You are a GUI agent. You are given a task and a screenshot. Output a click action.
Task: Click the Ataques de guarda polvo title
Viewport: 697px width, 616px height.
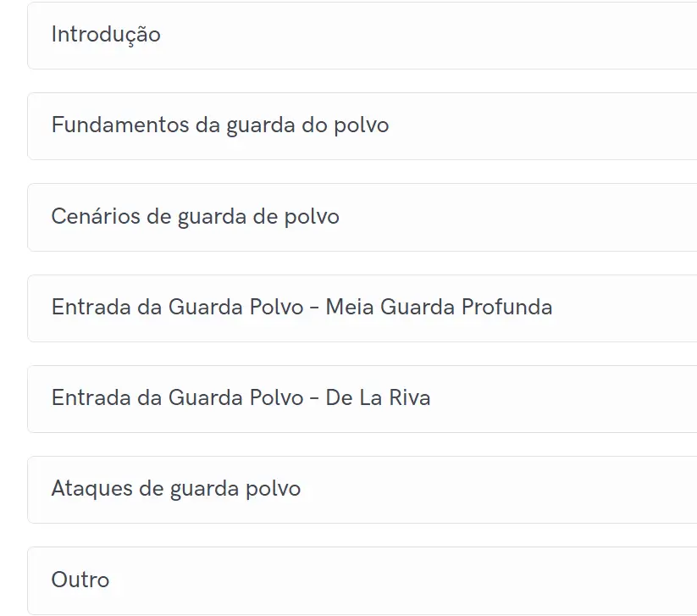pos(175,489)
